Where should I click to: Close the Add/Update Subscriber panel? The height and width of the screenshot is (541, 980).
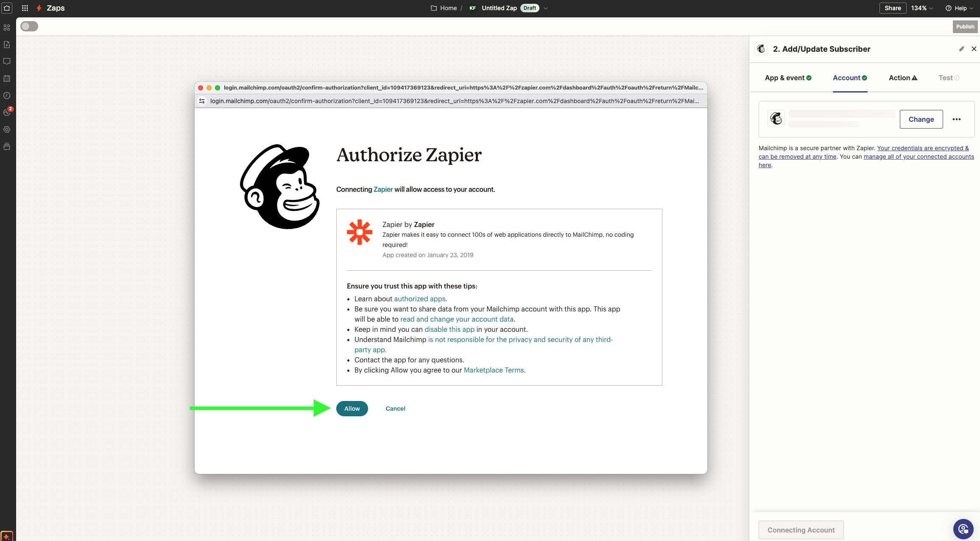click(x=974, y=49)
